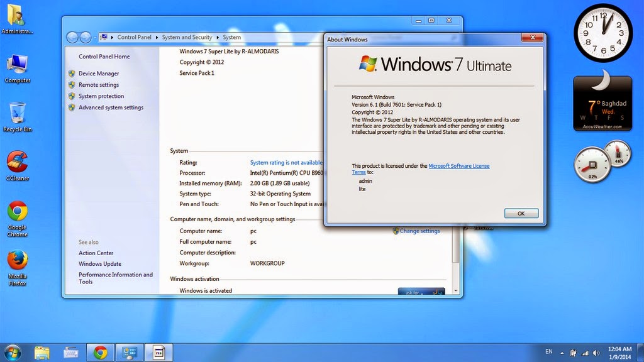
Task: Open recent pages dropdown next to Forward arrow
Action: [x=95, y=37]
